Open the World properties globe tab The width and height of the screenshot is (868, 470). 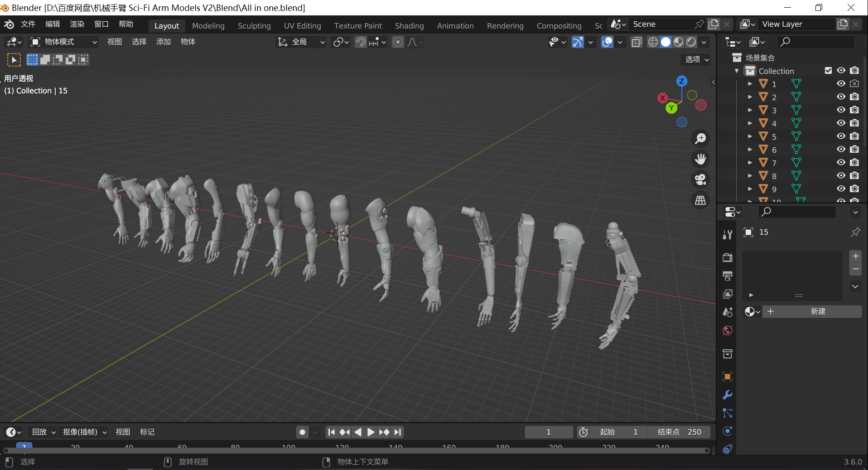728,330
